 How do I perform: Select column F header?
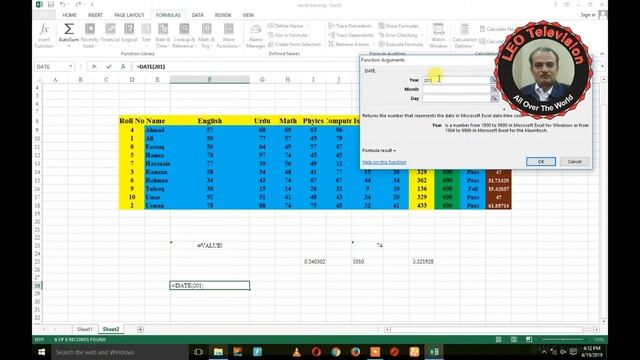(x=210, y=80)
